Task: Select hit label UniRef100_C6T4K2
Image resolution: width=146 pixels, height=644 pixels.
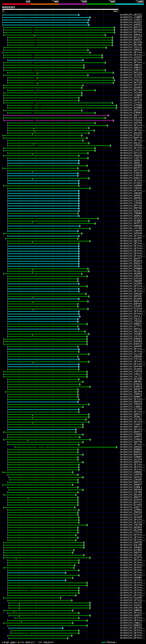Action: (131, 103)
